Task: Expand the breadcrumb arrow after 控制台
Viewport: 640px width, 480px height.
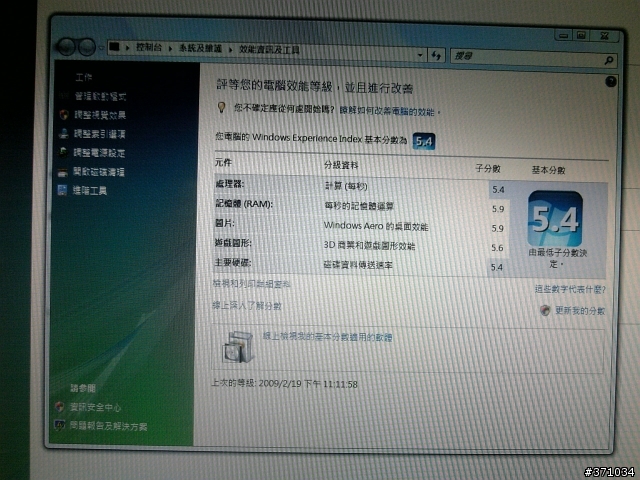Action: (170, 49)
